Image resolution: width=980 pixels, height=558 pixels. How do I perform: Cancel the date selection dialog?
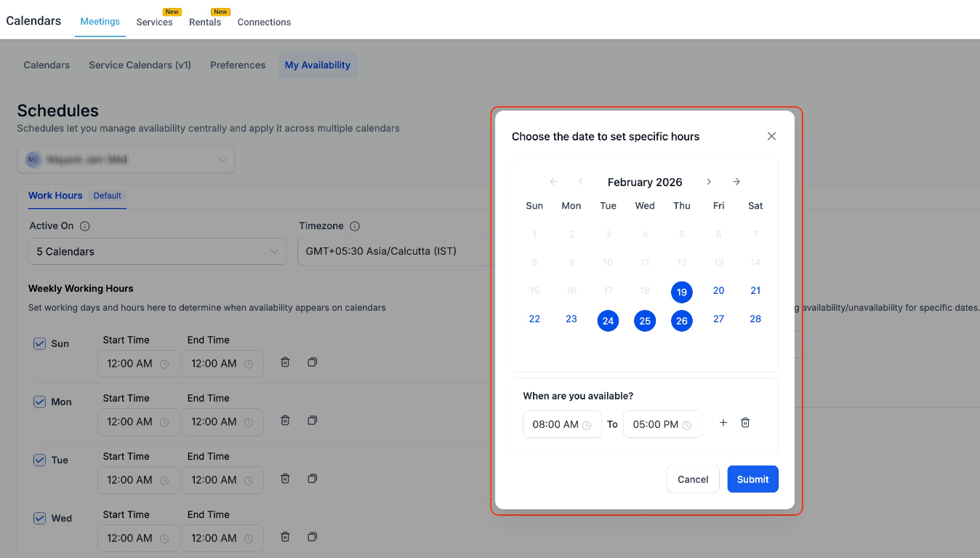tap(692, 479)
